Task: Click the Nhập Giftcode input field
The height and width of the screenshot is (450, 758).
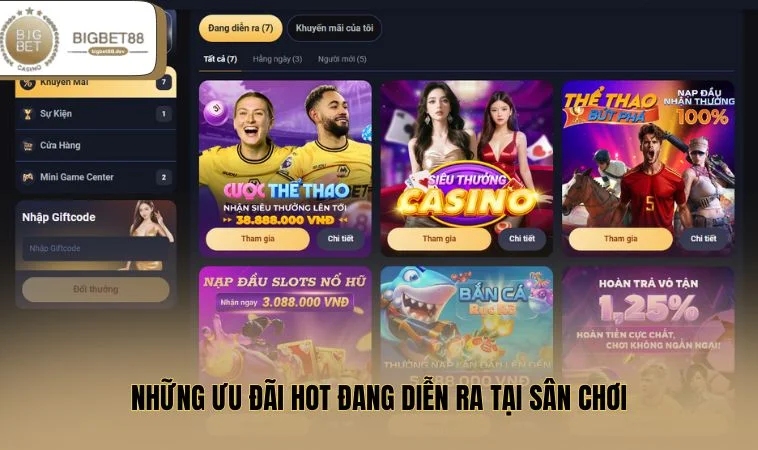Action: pyautogui.click(x=96, y=248)
